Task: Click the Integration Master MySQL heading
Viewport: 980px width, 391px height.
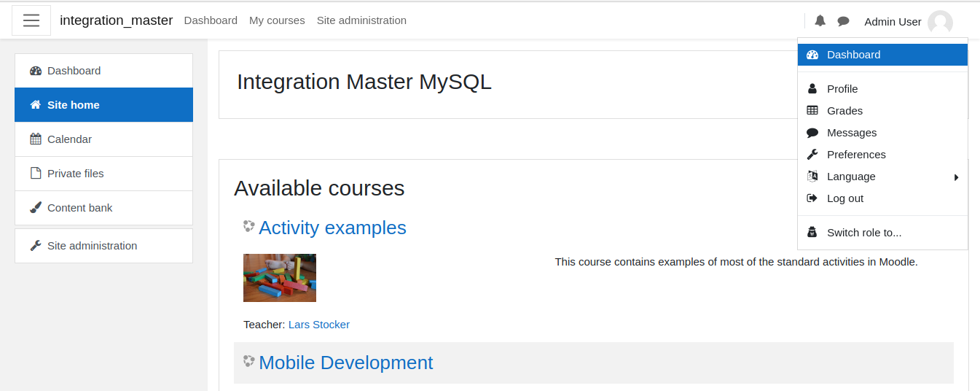Action: pyautogui.click(x=364, y=82)
